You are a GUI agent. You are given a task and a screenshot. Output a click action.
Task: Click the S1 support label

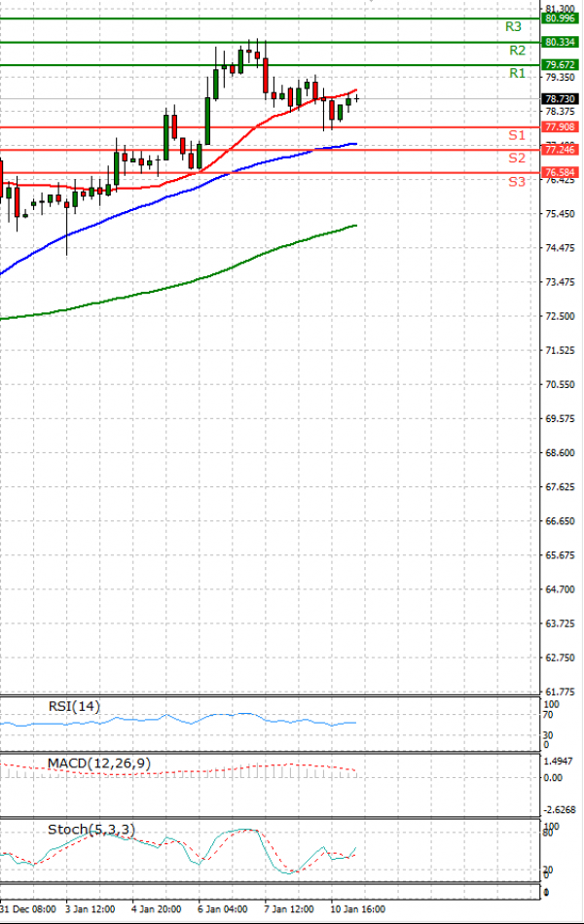(517, 135)
